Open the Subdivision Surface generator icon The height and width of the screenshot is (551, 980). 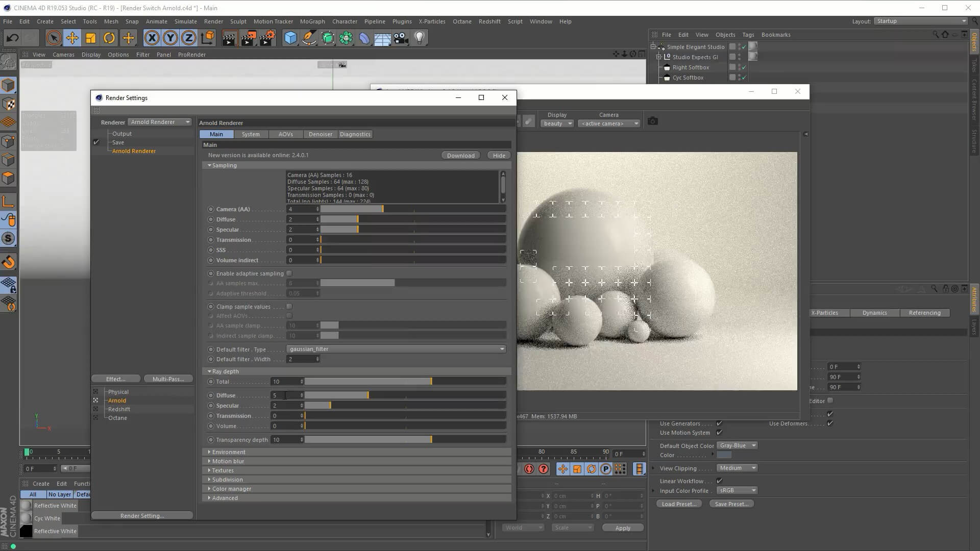click(x=328, y=38)
